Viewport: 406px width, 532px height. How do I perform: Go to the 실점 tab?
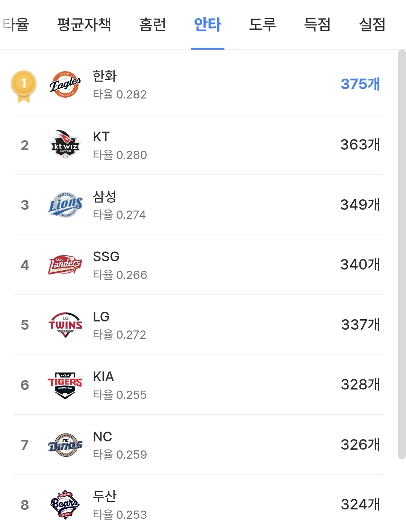(372, 25)
